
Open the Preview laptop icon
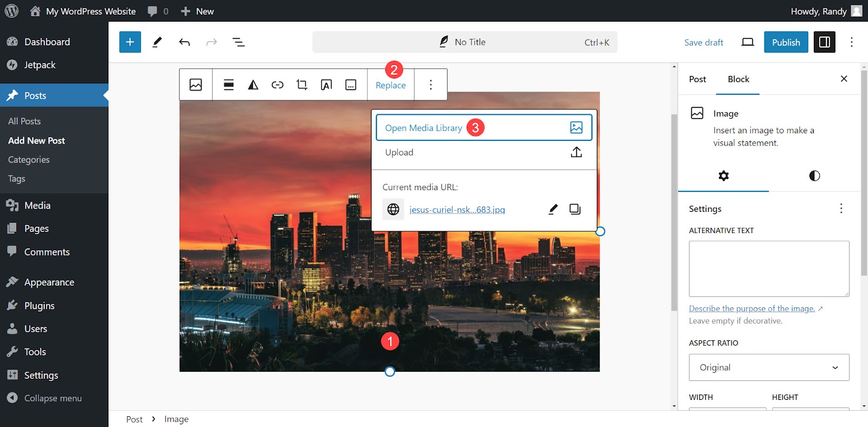[x=748, y=42]
